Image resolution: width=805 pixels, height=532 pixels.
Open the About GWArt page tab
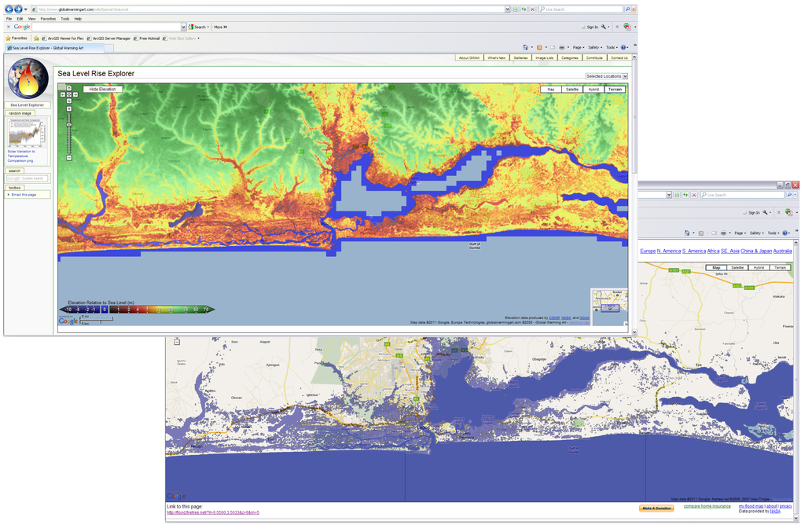click(x=469, y=58)
